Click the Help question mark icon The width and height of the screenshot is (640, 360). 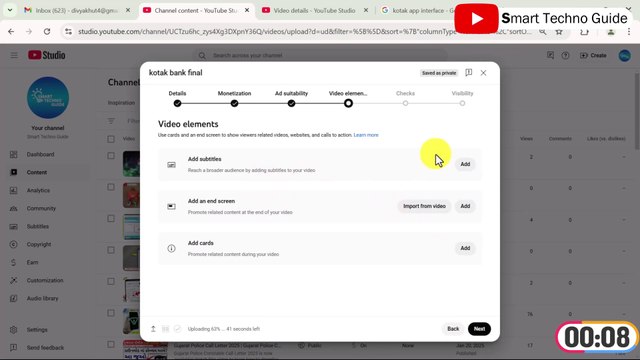click(565, 55)
